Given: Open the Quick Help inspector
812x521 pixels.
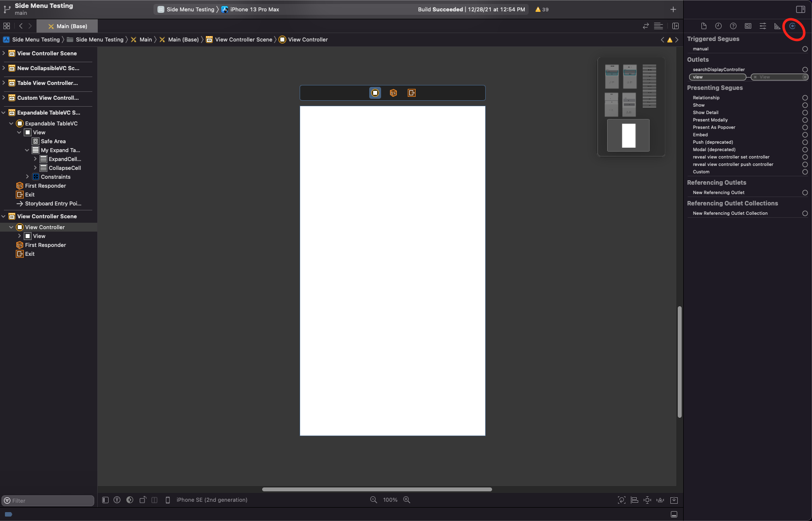Looking at the screenshot, I should tap(733, 26).
